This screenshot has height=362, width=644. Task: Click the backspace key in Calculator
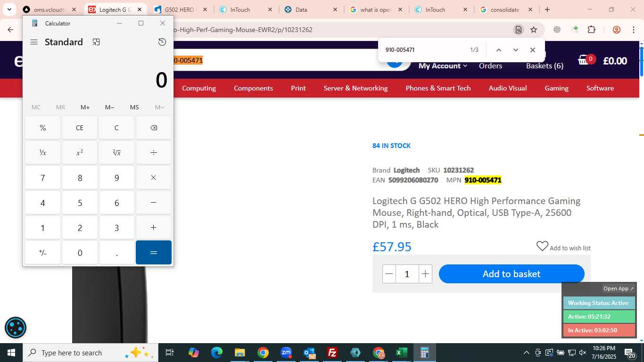tap(154, 128)
